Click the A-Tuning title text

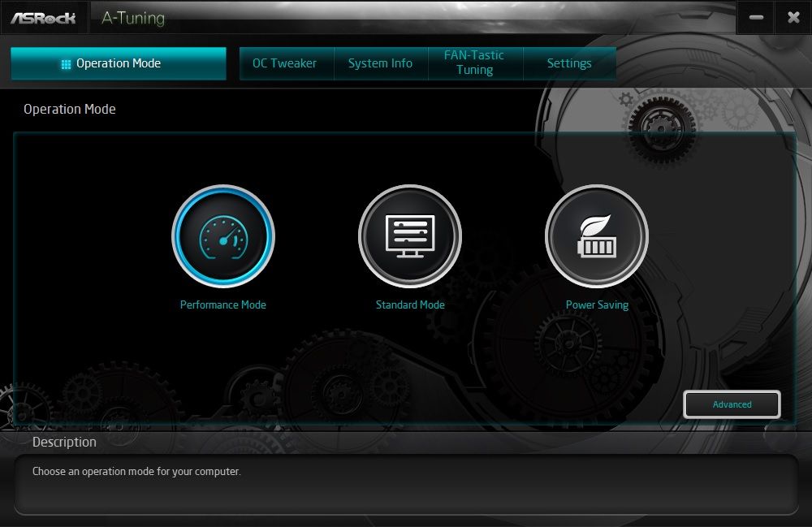(133, 18)
